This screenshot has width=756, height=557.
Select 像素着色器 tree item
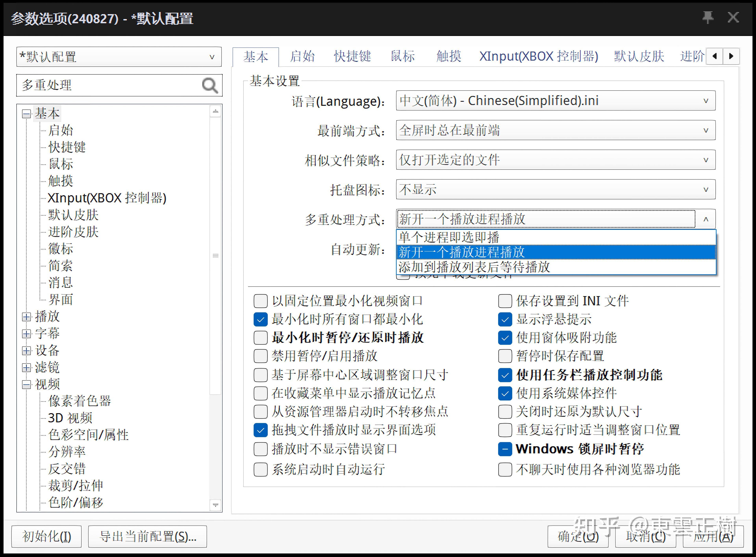(x=80, y=401)
